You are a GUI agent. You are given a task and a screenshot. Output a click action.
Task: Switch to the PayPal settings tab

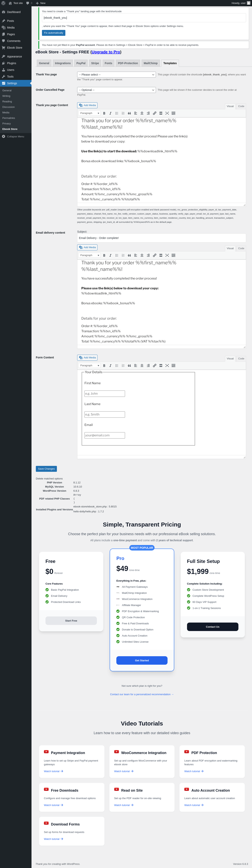coord(81,63)
